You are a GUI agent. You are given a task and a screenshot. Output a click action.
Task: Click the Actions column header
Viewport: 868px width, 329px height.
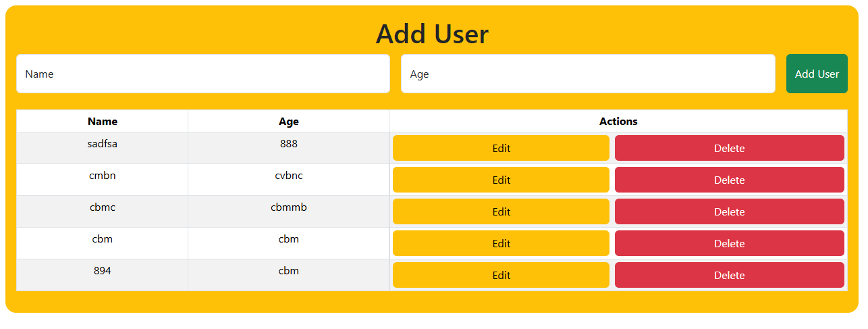(618, 122)
